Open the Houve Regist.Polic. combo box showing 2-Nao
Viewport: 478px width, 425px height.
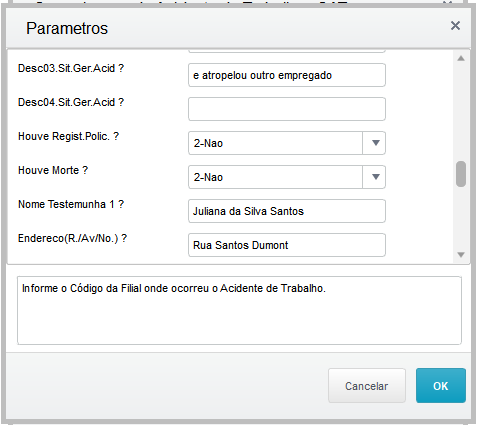287,143
